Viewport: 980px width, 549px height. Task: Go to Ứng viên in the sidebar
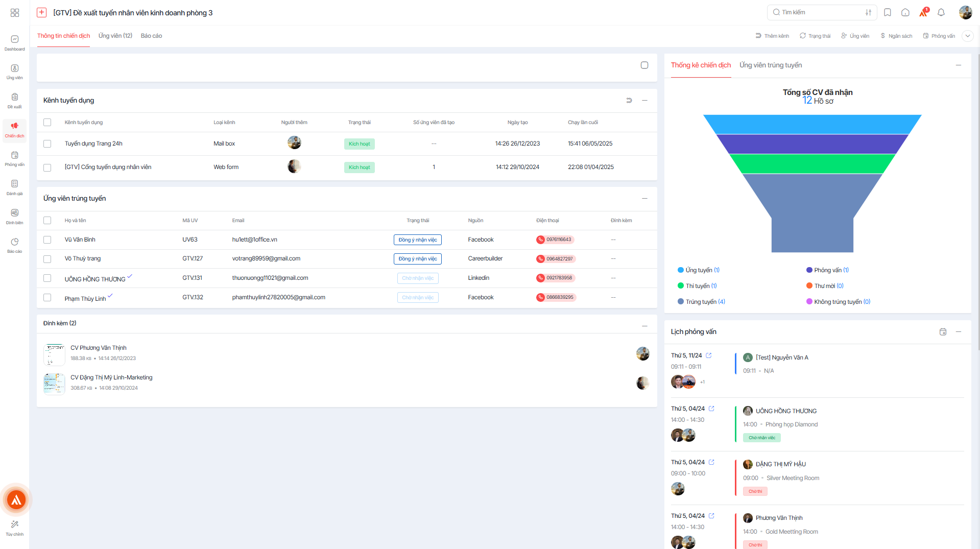(x=15, y=72)
